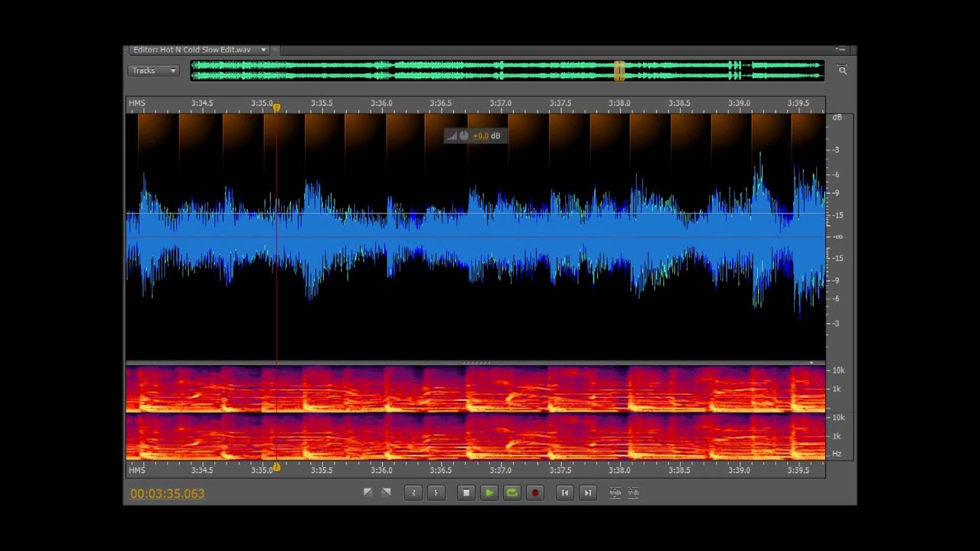Click the Stop button in the transport
This screenshot has height=551, width=980.
[x=466, y=493]
